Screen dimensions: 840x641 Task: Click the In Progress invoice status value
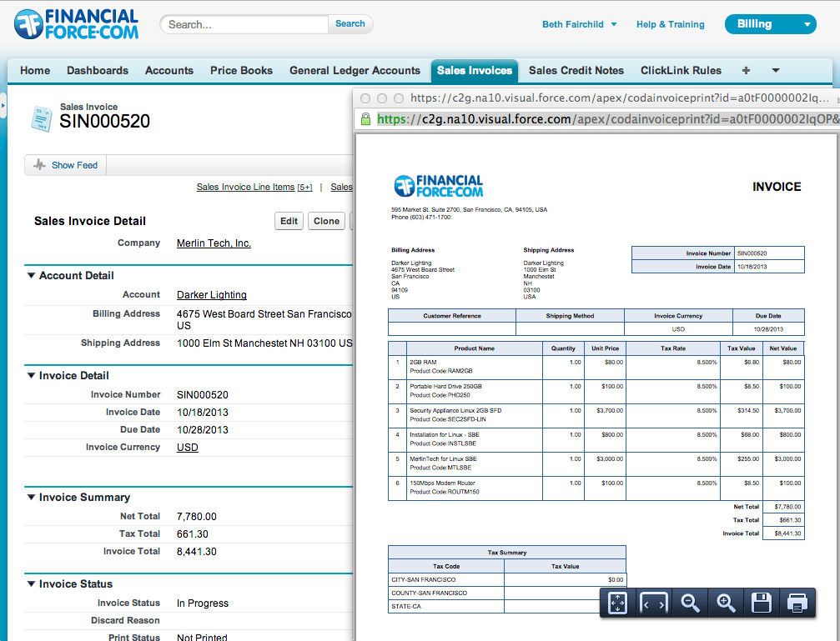pyautogui.click(x=203, y=603)
